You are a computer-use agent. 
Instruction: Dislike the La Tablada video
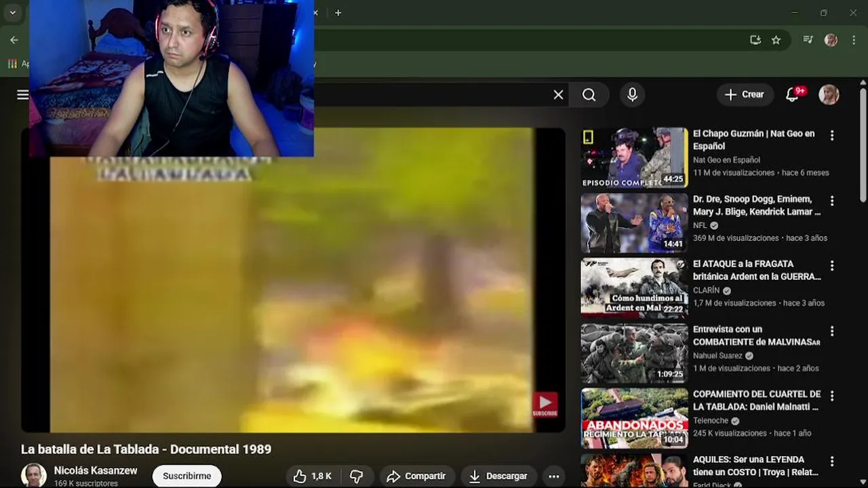(357, 476)
